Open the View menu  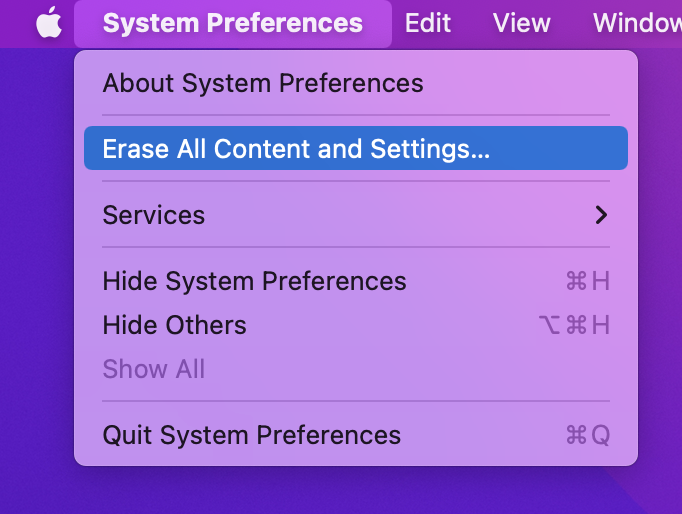point(522,23)
